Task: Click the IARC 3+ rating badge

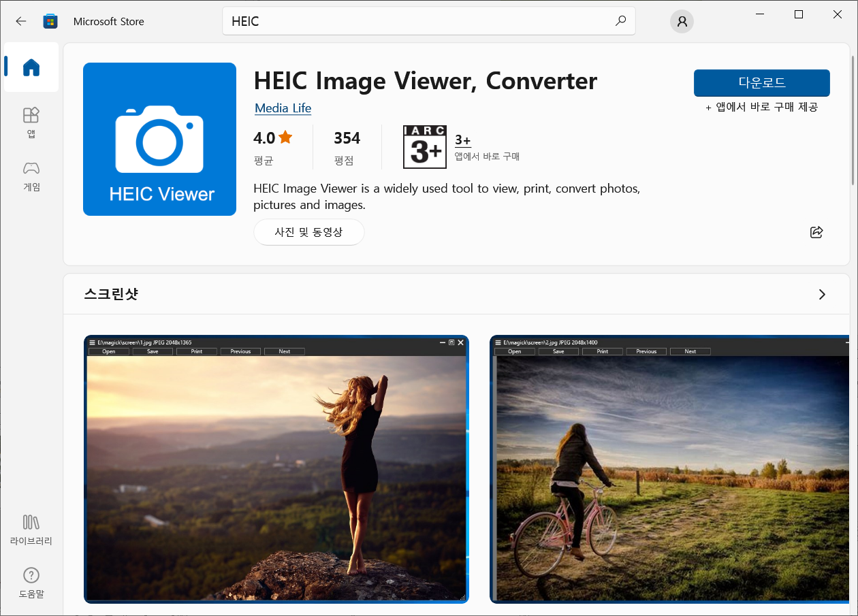Action: pyautogui.click(x=424, y=146)
